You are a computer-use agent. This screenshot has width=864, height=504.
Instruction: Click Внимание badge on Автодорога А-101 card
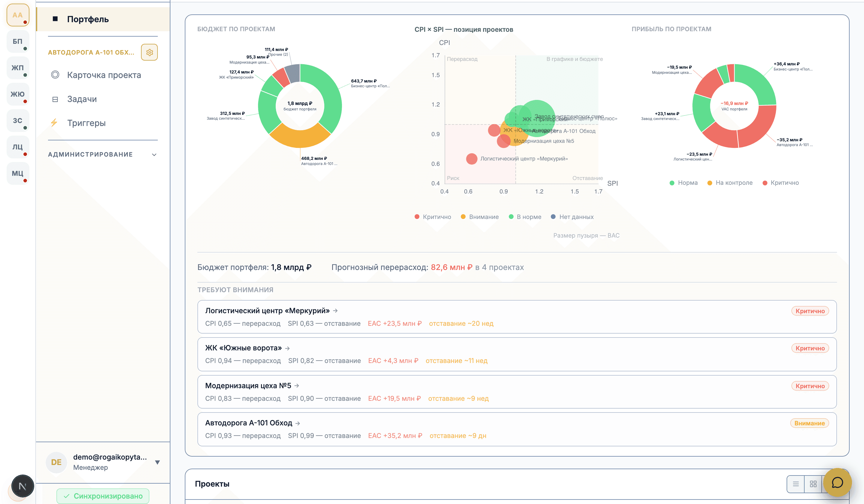[809, 423]
